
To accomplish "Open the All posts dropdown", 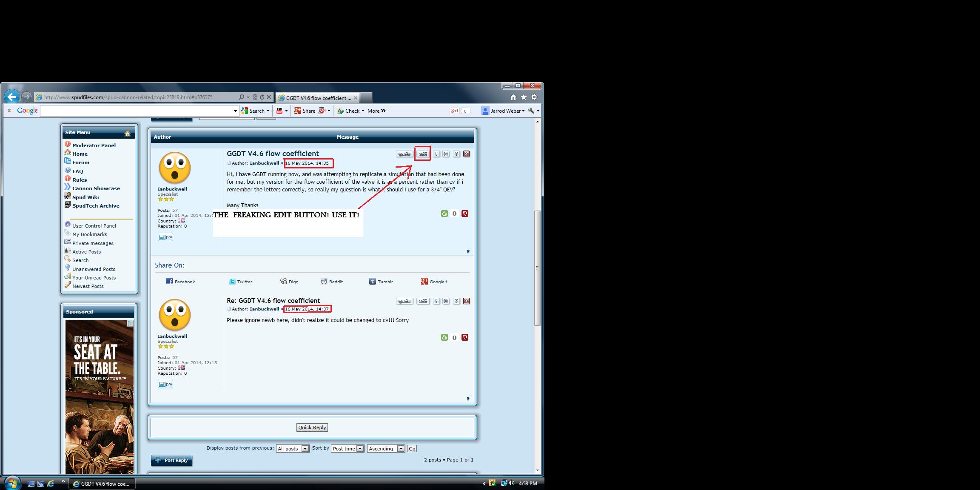I will click(293, 449).
